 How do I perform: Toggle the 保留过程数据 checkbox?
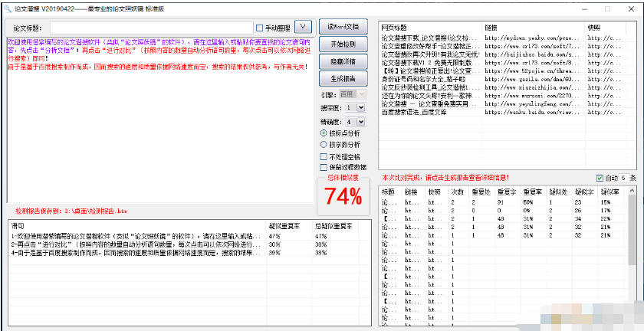(x=323, y=167)
